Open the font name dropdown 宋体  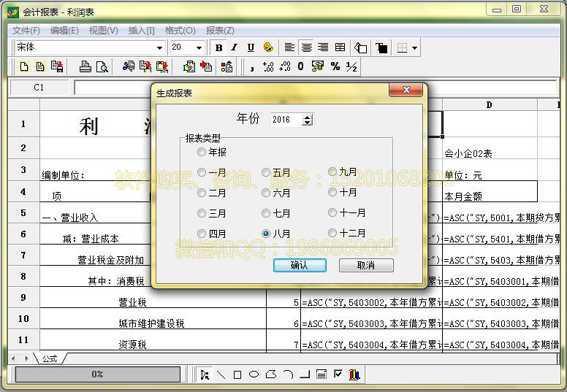159,47
